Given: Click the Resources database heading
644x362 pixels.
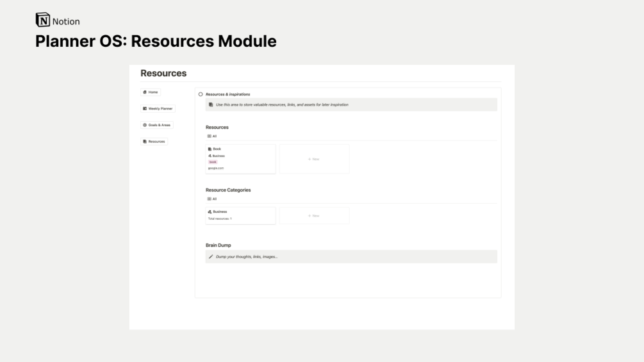Looking at the screenshot, I should (217, 128).
